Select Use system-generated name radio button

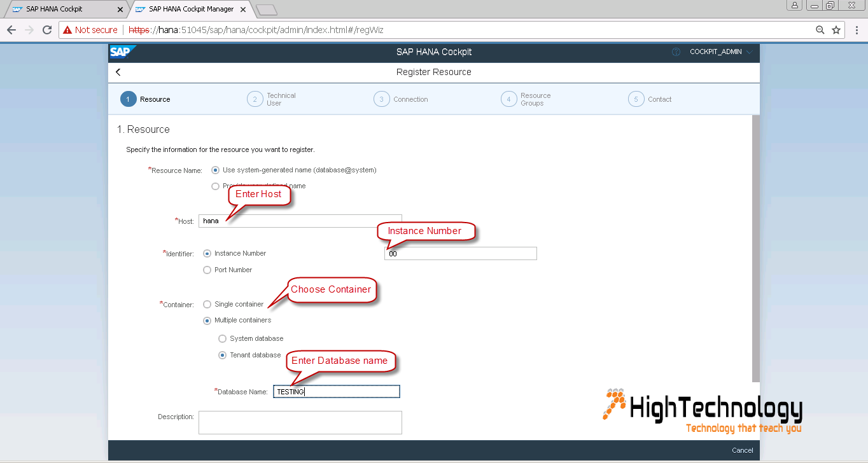coord(215,170)
